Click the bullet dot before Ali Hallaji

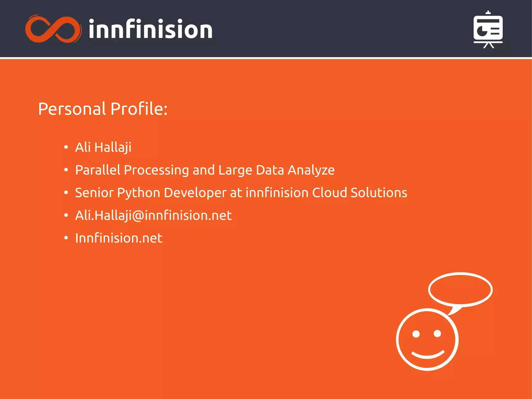(66, 147)
